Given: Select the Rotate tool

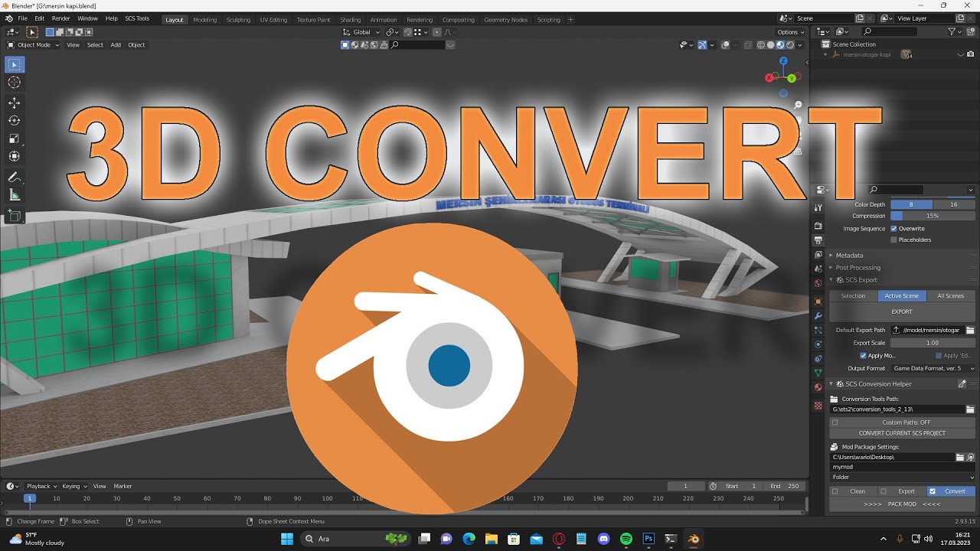Looking at the screenshot, I should (x=15, y=120).
